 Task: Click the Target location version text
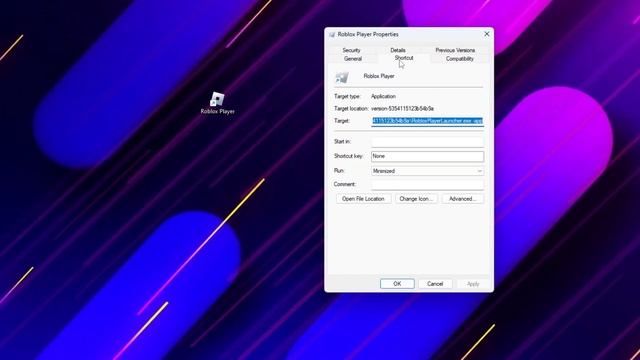point(402,109)
